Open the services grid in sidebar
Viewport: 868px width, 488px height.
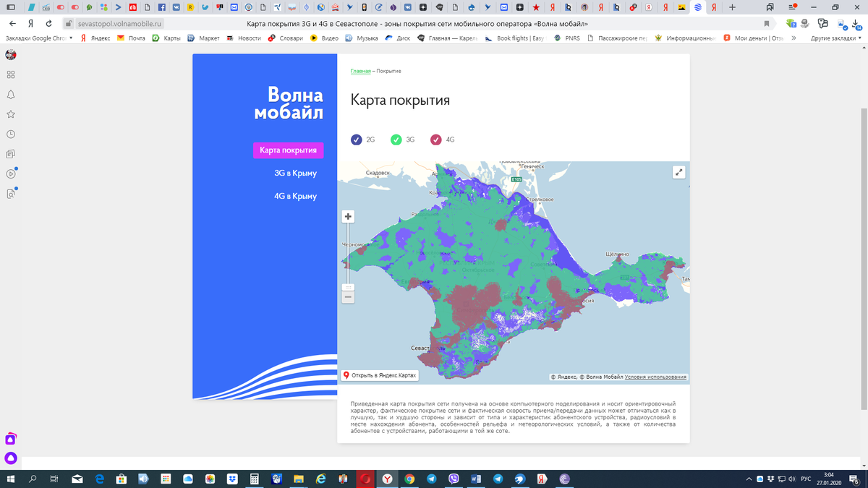coord(11,74)
